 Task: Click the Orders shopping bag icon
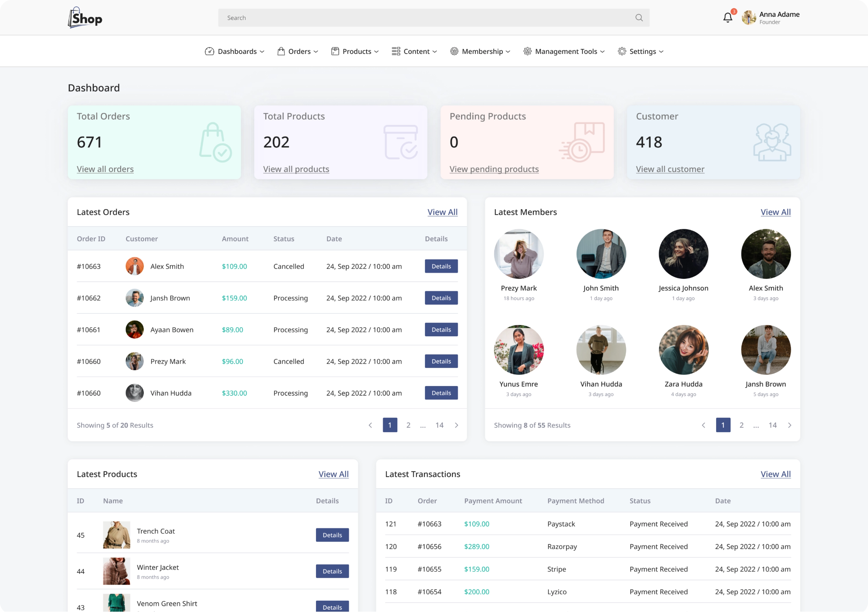(x=281, y=52)
